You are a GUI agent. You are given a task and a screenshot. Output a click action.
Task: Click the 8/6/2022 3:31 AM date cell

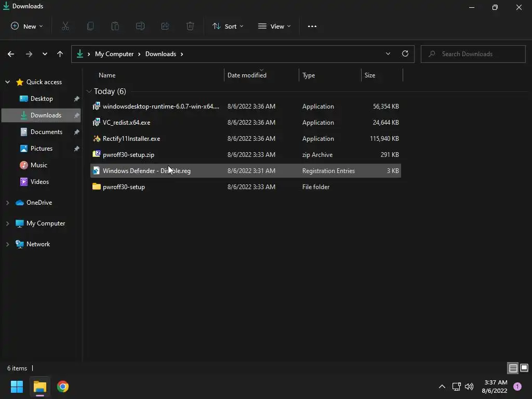pyautogui.click(x=251, y=170)
